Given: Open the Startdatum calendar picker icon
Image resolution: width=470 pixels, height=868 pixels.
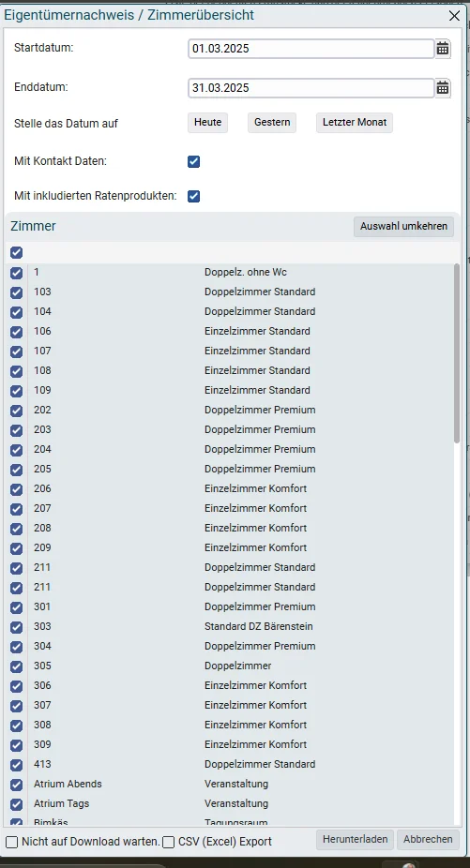Looking at the screenshot, I should coord(442,49).
